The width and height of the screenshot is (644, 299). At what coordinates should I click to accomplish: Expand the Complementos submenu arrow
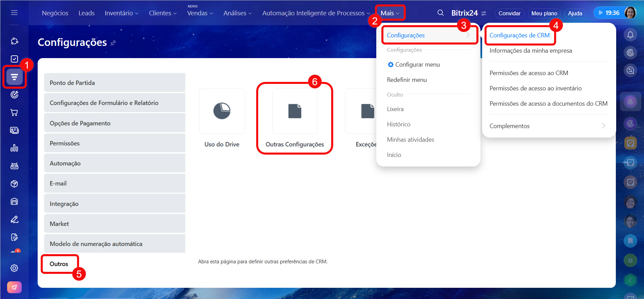pyautogui.click(x=603, y=126)
